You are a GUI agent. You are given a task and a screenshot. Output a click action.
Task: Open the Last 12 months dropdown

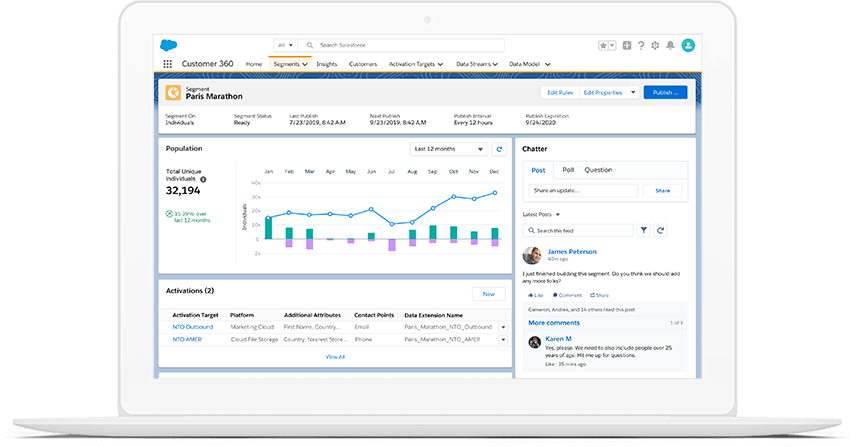click(x=449, y=149)
